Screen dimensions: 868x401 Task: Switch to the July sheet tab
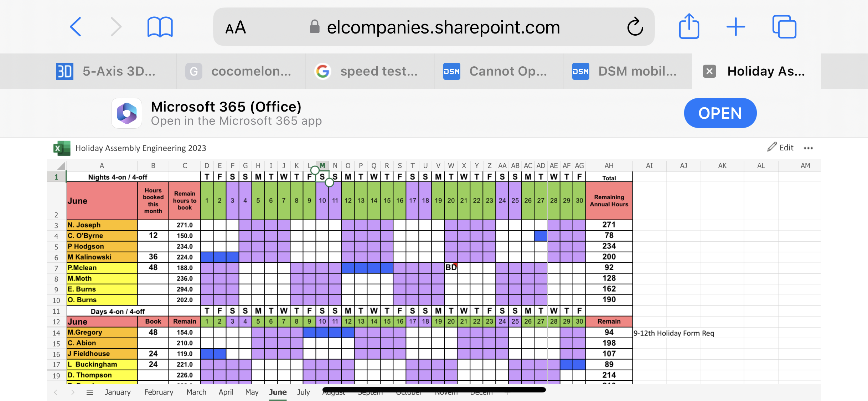coord(303,392)
